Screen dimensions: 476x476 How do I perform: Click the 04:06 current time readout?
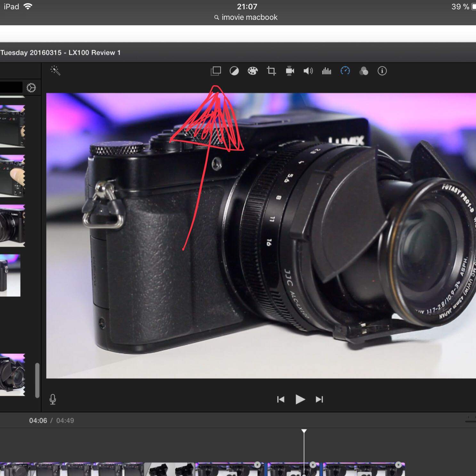coord(38,421)
